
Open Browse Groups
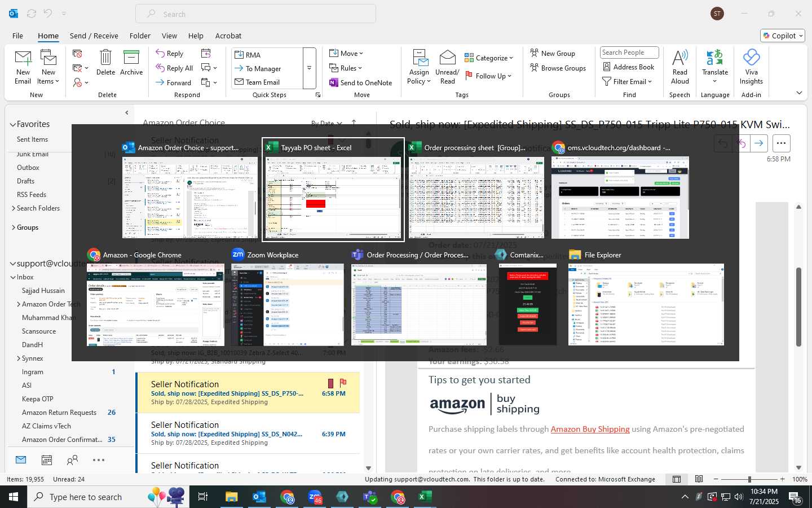tap(558, 68)
